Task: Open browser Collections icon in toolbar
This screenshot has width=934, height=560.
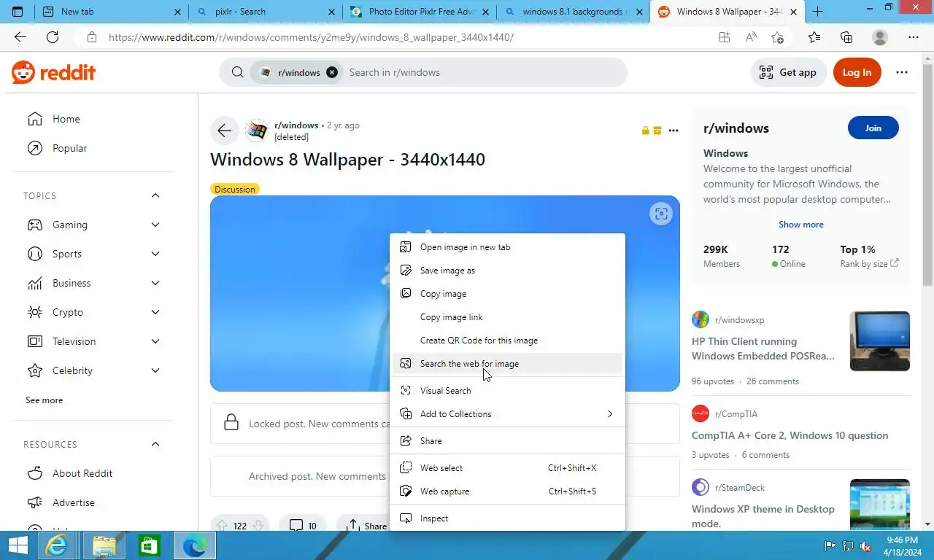Action: (846, 37)
